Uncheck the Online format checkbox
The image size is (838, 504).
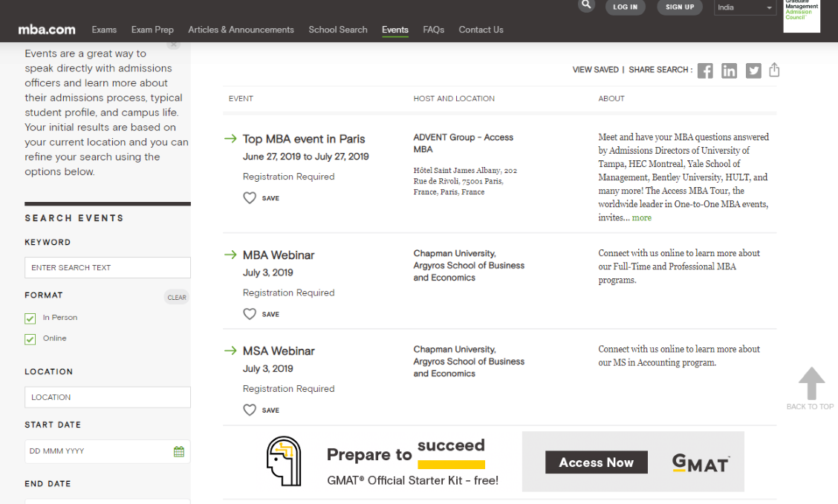30,339
